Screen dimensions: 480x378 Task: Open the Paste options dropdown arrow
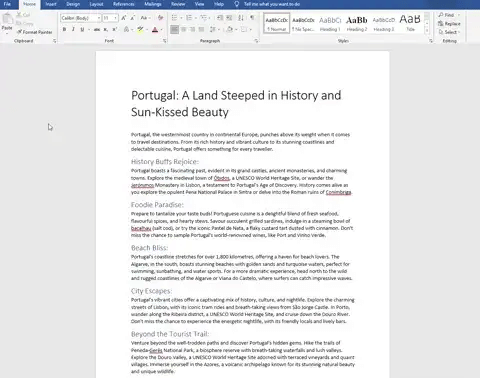click(x=7, y=33)
